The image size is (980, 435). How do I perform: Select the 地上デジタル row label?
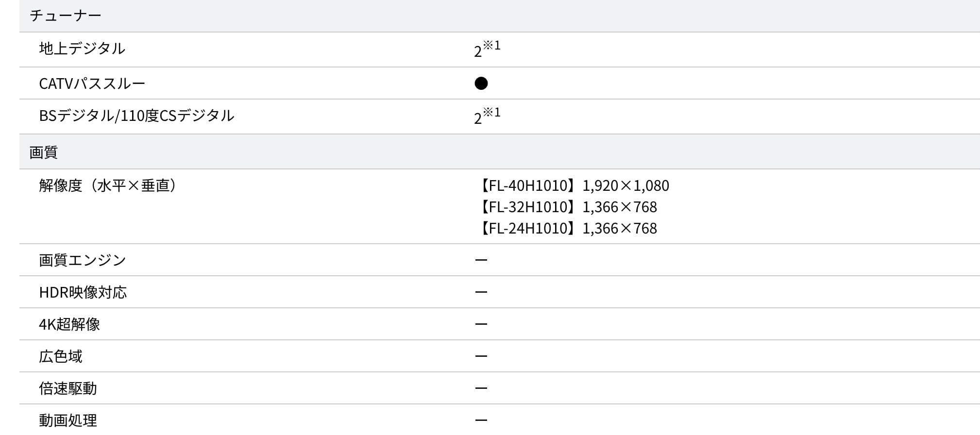[x=82, y=49]
